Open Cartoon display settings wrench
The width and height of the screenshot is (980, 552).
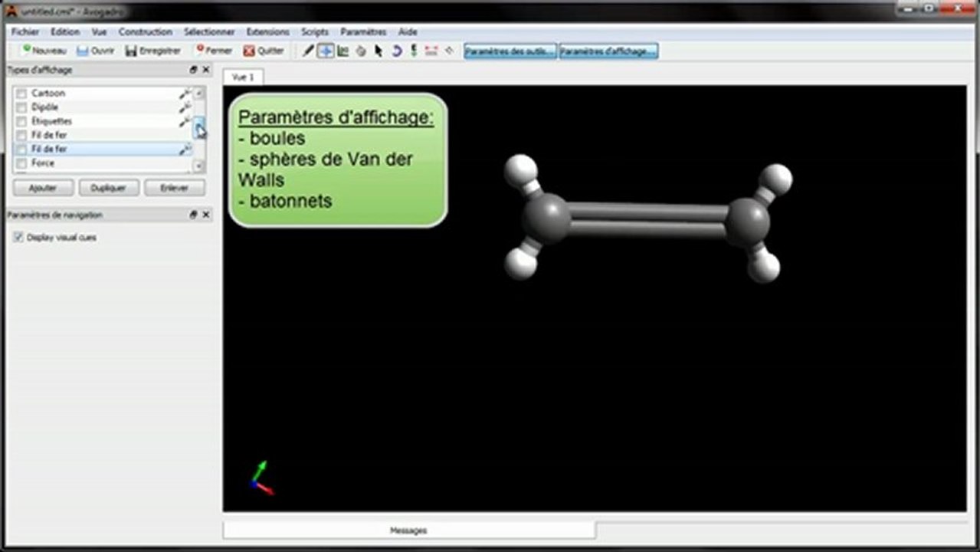[x=184, y=94]
